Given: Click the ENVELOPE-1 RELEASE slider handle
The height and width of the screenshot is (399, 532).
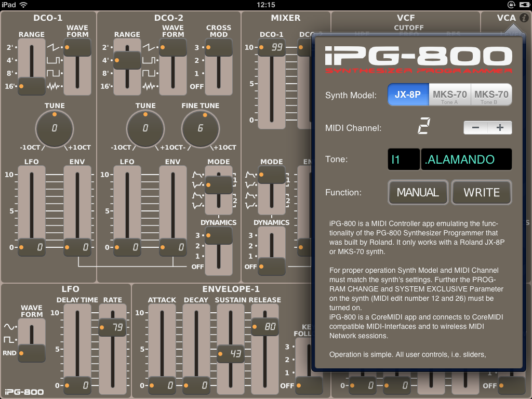Looking at the screenshot, I should pyautogui.click(x=265, y=327).
